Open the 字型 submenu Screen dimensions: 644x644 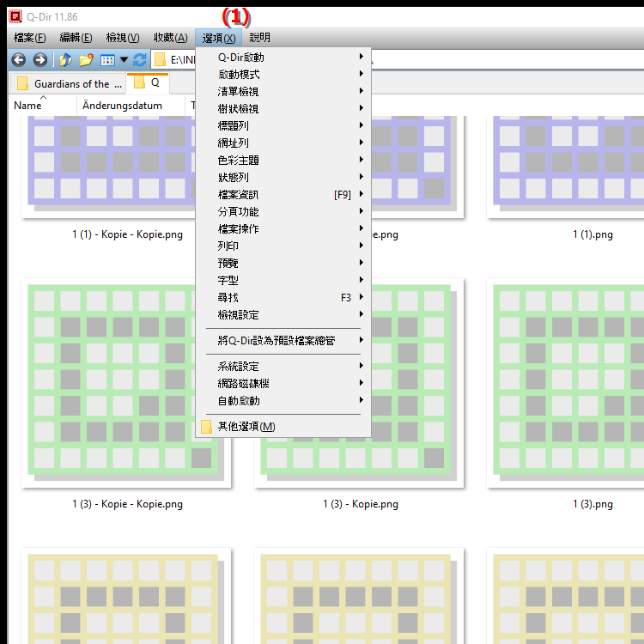click(x=283, y=281)
